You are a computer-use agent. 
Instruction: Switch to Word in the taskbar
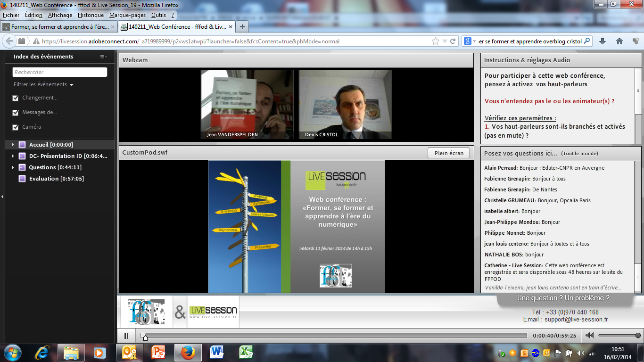(217, 353)
